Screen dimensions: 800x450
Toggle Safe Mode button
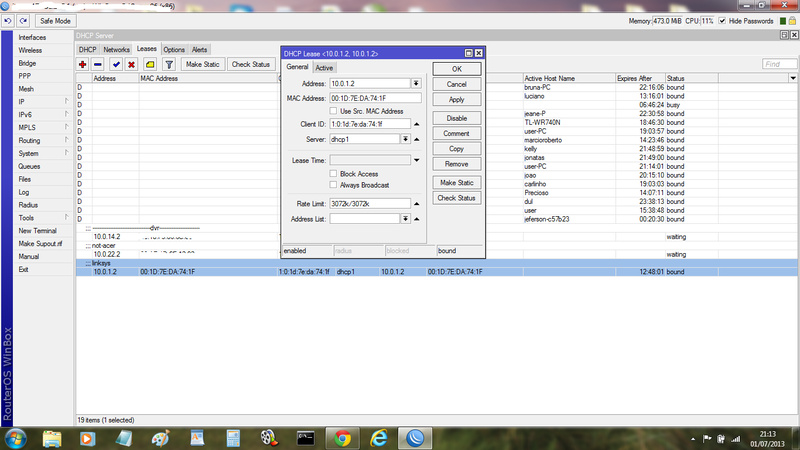point(55,21)
